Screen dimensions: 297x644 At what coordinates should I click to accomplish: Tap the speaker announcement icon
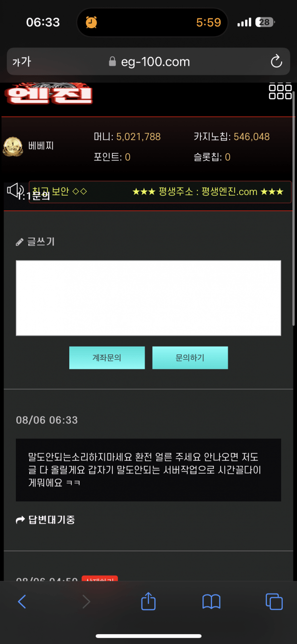[15, 190]
